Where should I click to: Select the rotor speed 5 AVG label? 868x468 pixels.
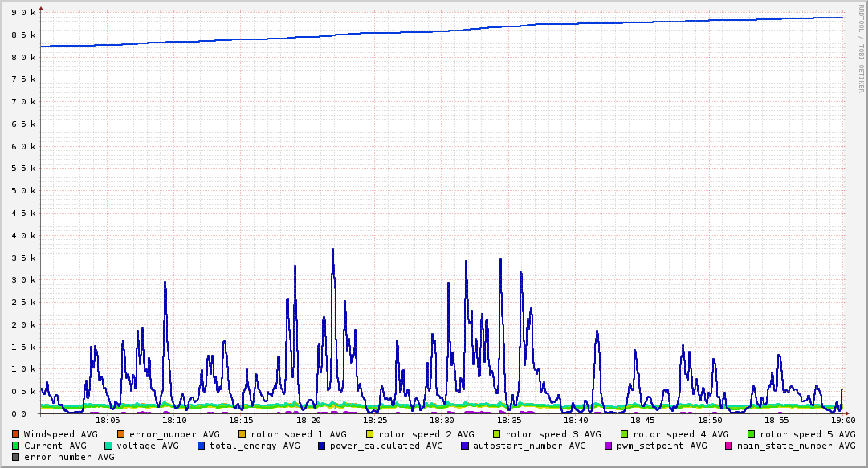pyautogui.click(x=807, y=434)
